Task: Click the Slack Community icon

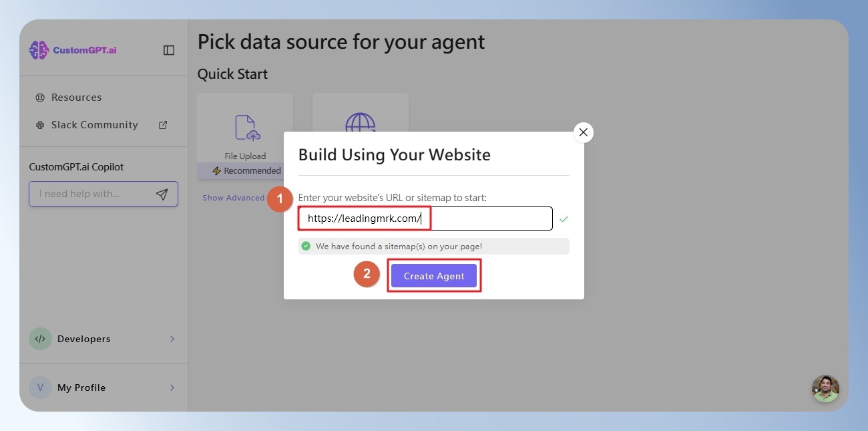Action: [x=40, y=125]
